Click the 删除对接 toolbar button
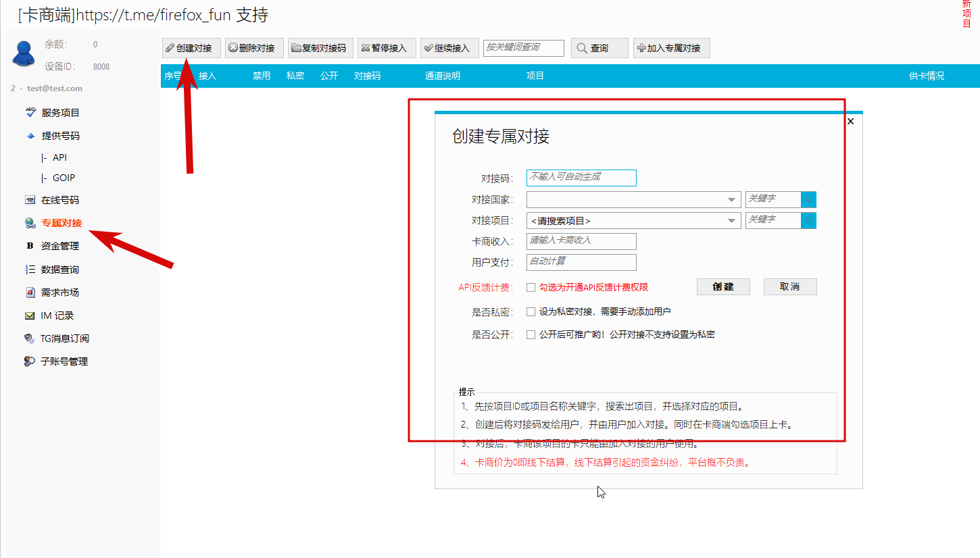Image resolution: width=980 pixels, height=558 pixels. tap(254, 48)
